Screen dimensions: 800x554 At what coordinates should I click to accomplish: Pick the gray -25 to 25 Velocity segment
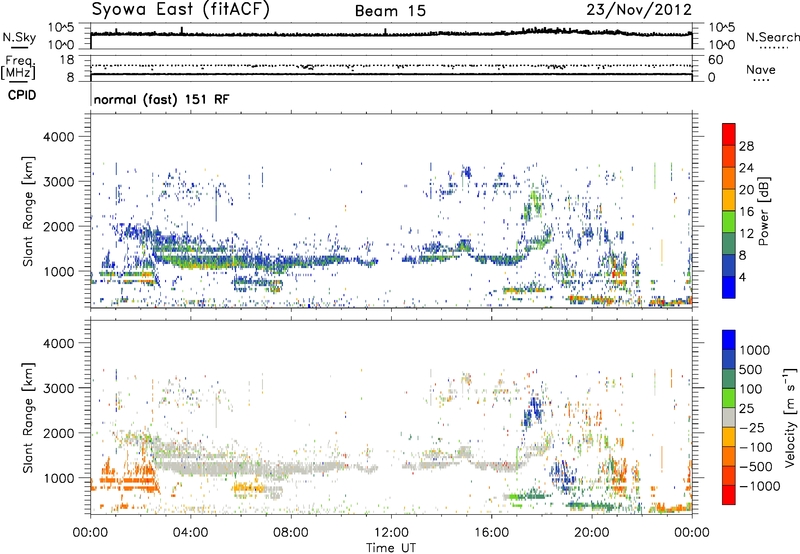[729, 417]
